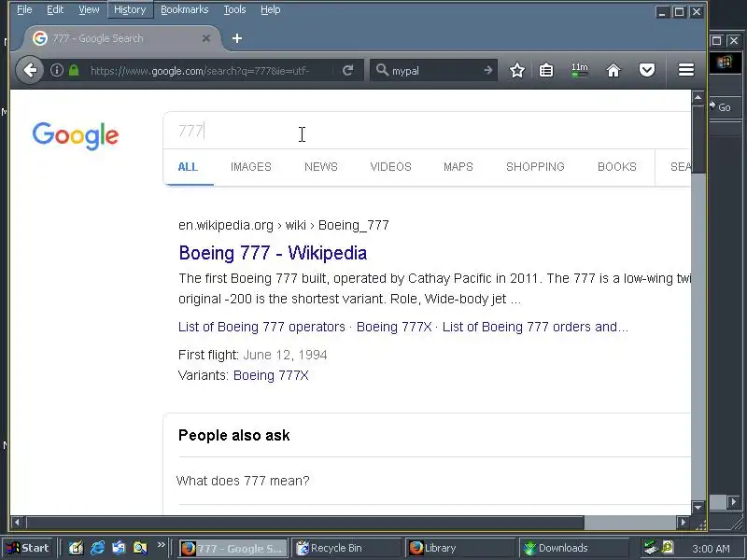Switch to the Downloads taskbar window
Image resolution: width=747 pixels, height=560 pixels.
point(573,548)
